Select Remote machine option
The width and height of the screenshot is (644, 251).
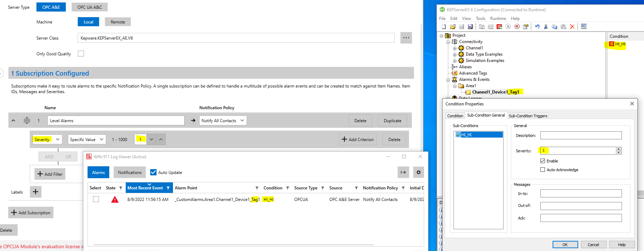(x=118, y=22)
